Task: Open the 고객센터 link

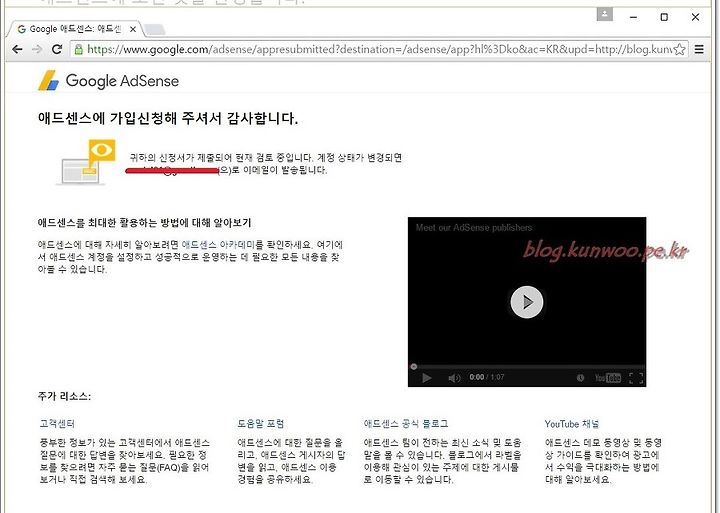Action: point(57,423)
